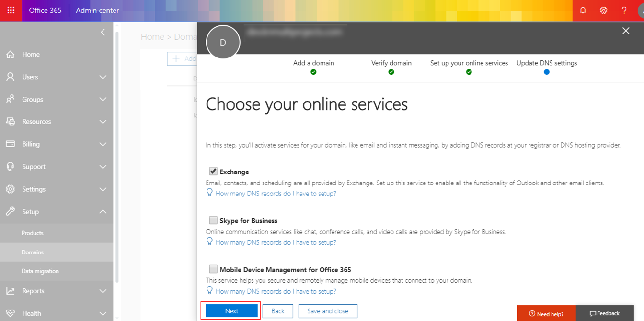The image size is (644, 321).
Task: Expand the Support menu chevron
Action: [103, 167]
